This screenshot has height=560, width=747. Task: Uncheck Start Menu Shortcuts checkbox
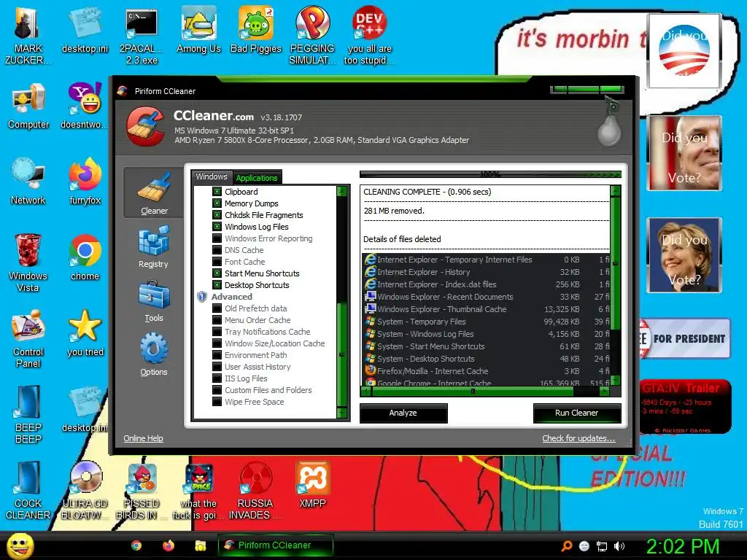click(x=217, y=273)
